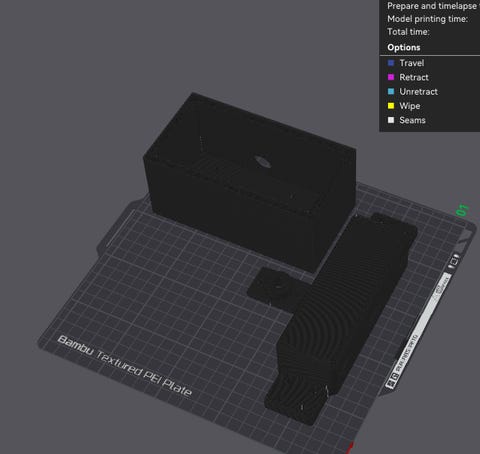Toggle the Retract display option

(x=408, y=77)
